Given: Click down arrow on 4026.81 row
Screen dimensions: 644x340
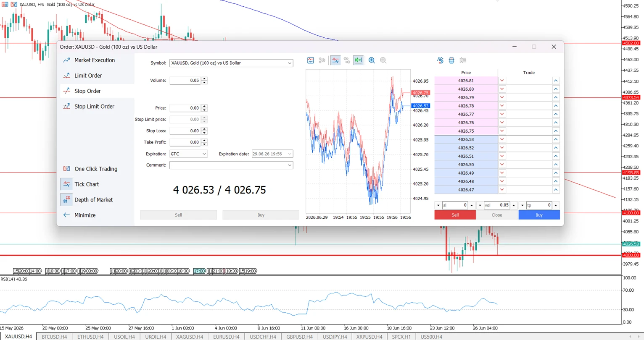Looking at the screenshot, I should tap(502, 81).
